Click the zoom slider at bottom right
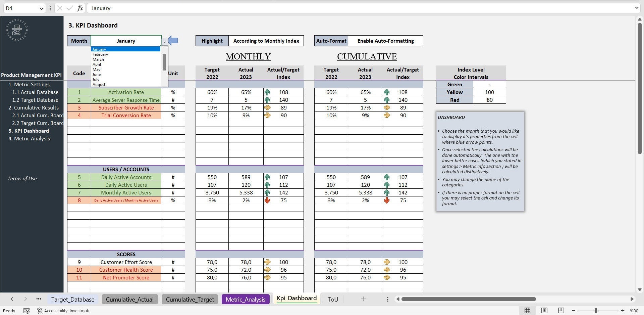Screen dimensions: 644x315 point(596,311)
